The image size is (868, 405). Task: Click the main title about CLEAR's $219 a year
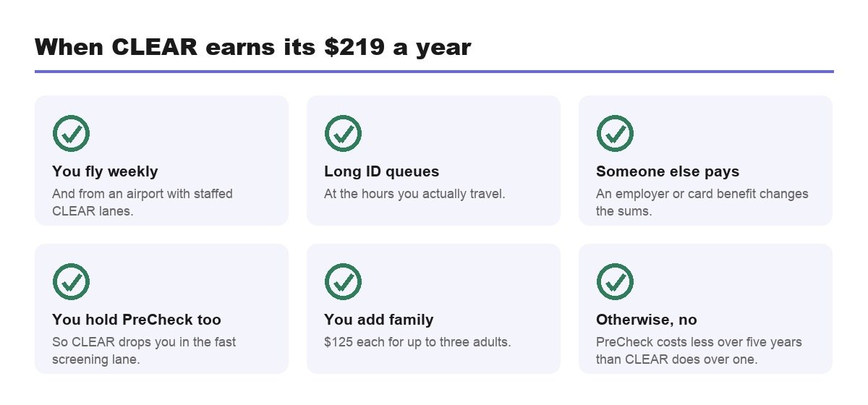pyautogui.click(x=253, y=47)
